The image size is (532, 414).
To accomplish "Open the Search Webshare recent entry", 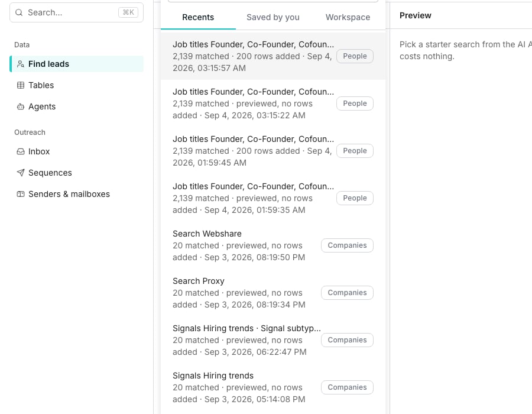I will pos(273,245).
